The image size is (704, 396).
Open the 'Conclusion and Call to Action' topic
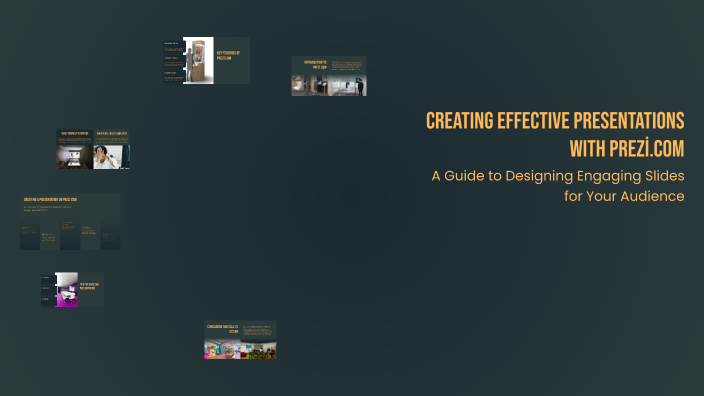click(x=240, y=340)
